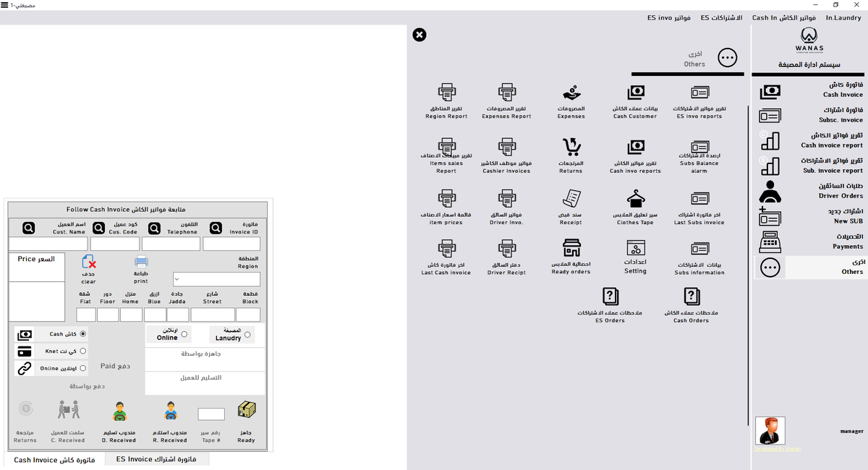Open the Expenses Report icon
868x470 pixels.
click(506, 93)
